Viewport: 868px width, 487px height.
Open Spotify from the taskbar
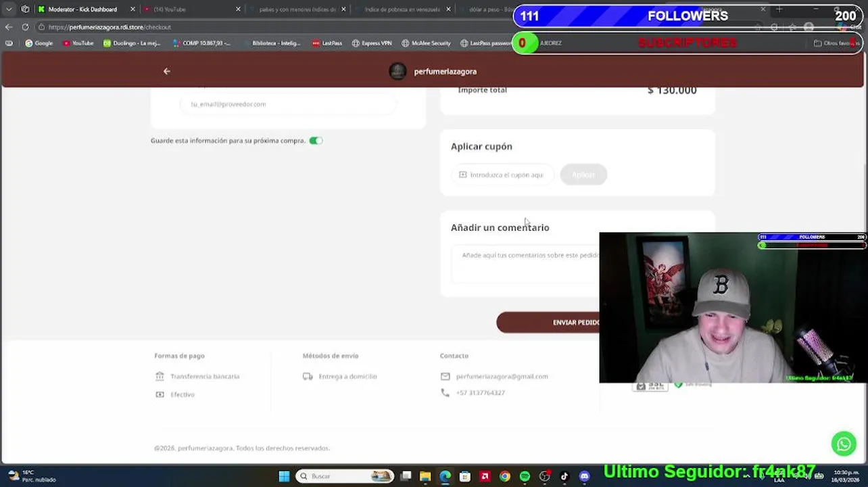(525, 476)
